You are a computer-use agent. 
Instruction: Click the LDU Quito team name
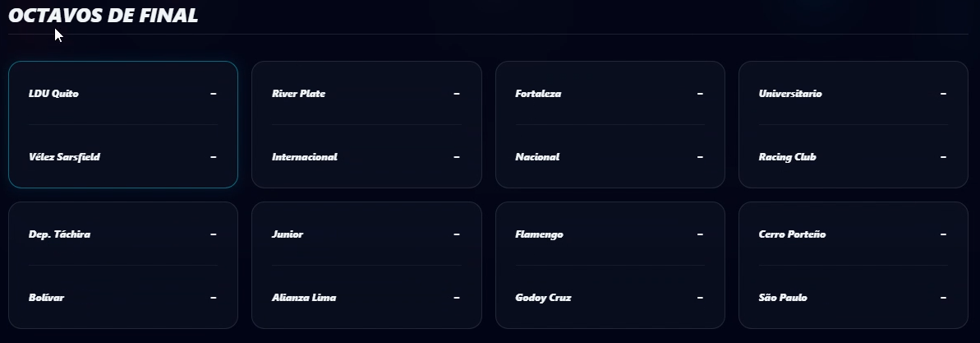pyautogui.click(x=53, y=94)
